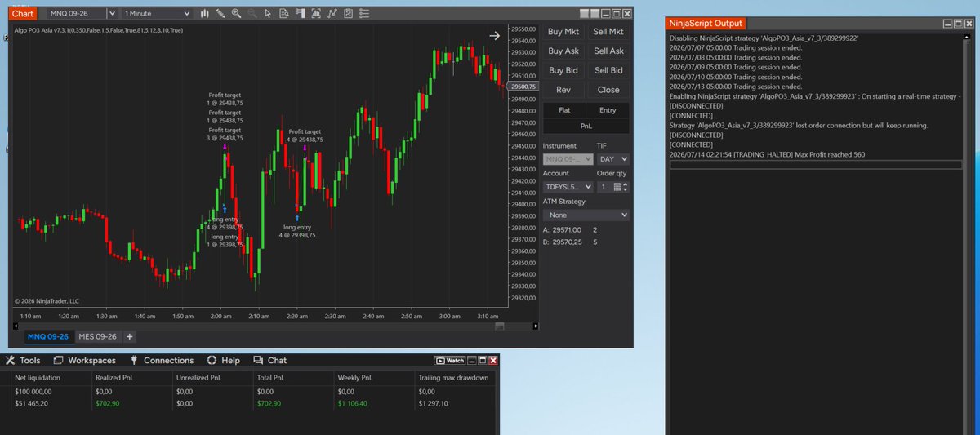Open the indicators icon
This screenshot has height=435, width=980.
(x=332, y=14)
